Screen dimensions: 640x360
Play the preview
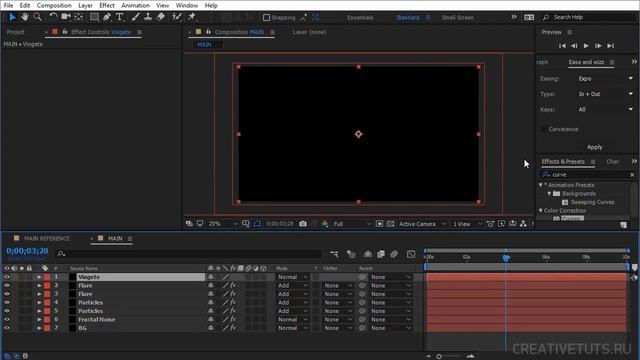click(586, 46)
